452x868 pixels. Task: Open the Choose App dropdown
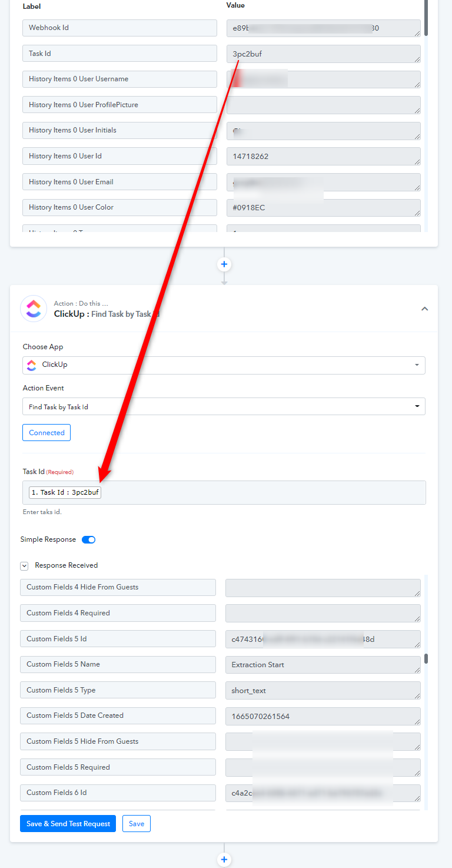pos(224,365)
